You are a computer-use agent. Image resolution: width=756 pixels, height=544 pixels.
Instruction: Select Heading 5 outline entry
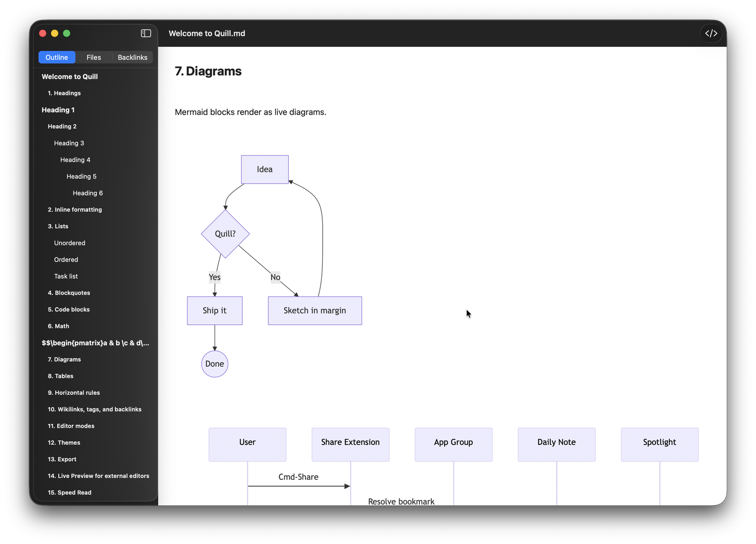click(81, 176)
